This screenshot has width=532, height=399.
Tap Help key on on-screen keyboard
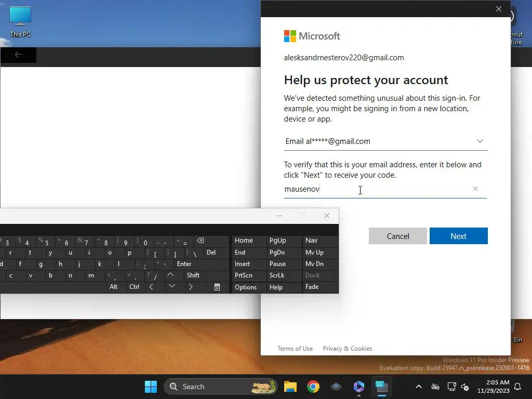click(284, 287)
